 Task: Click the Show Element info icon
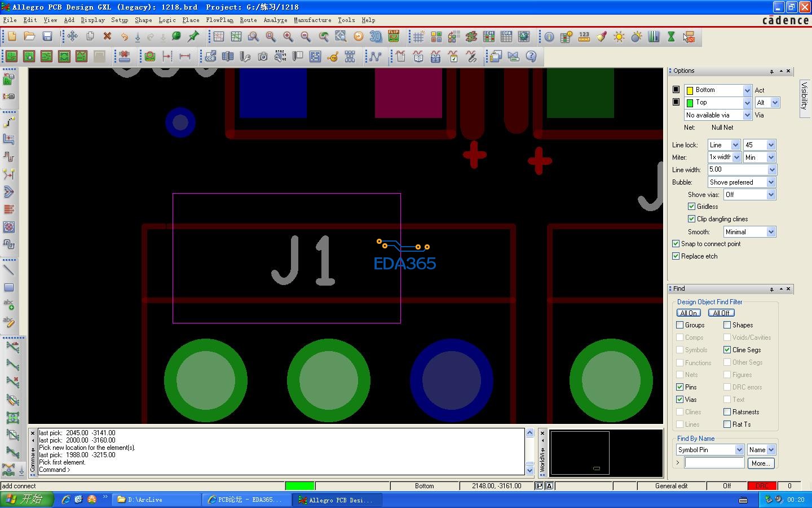[549, 37]
